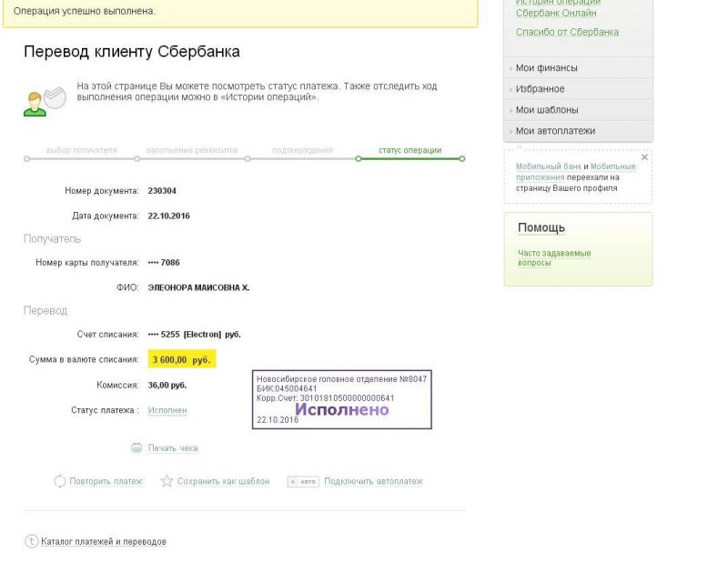Click Подключить автоплатеж link
The height and width of the screenshot is (573, 728).
(x=373, y=481)
